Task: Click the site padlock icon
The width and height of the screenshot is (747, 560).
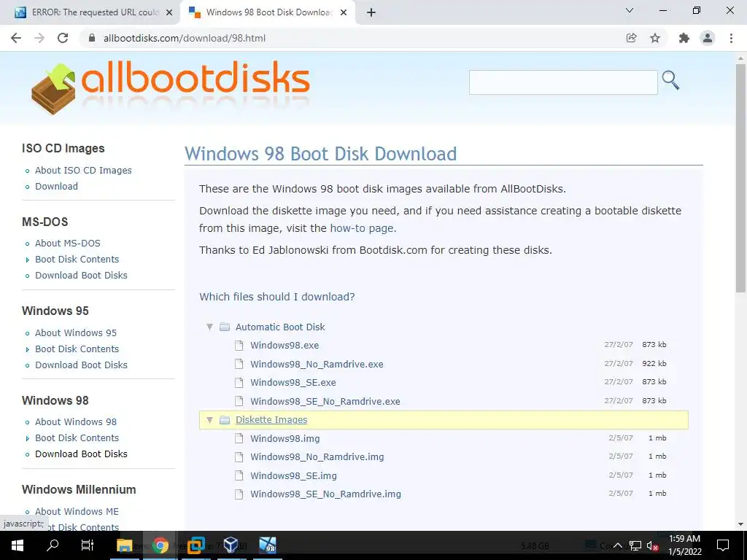Action: click(93, 38)
